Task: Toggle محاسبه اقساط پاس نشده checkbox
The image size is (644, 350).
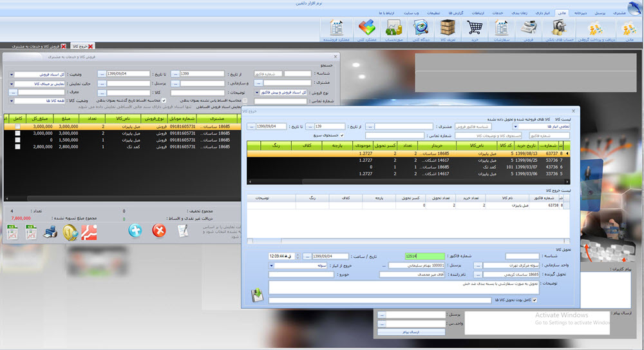Action: (245, 101)
